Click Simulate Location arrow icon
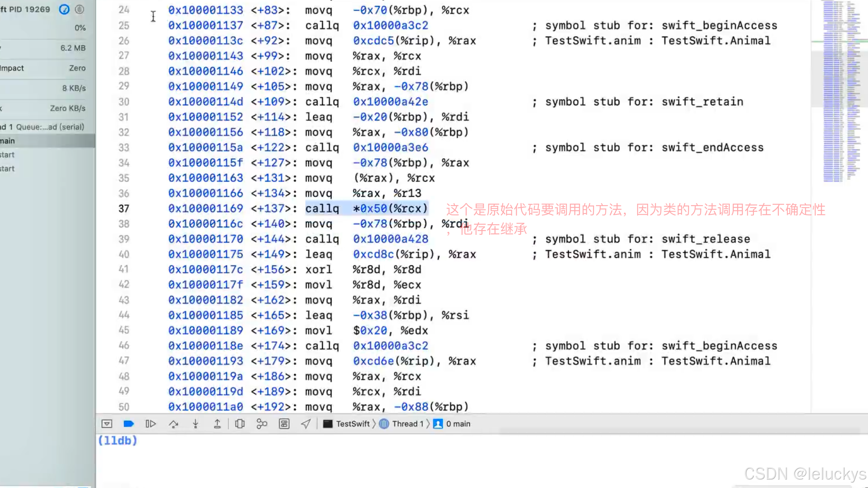 click(306, 424)
